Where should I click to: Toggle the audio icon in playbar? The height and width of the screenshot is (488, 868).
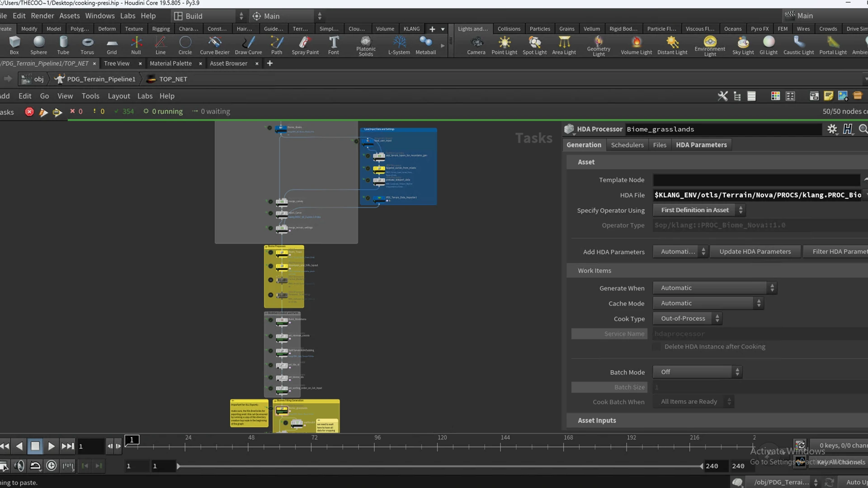(x=19, y=466)
